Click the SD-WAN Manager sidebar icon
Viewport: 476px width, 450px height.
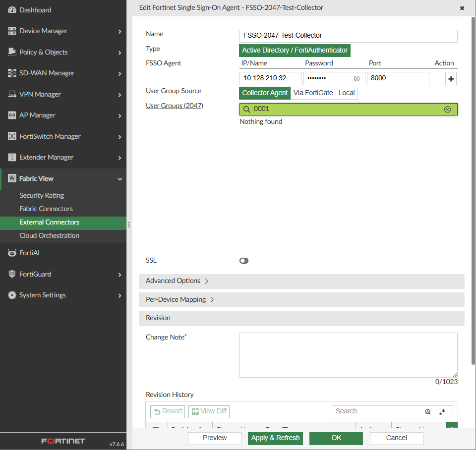click(12, 73)
